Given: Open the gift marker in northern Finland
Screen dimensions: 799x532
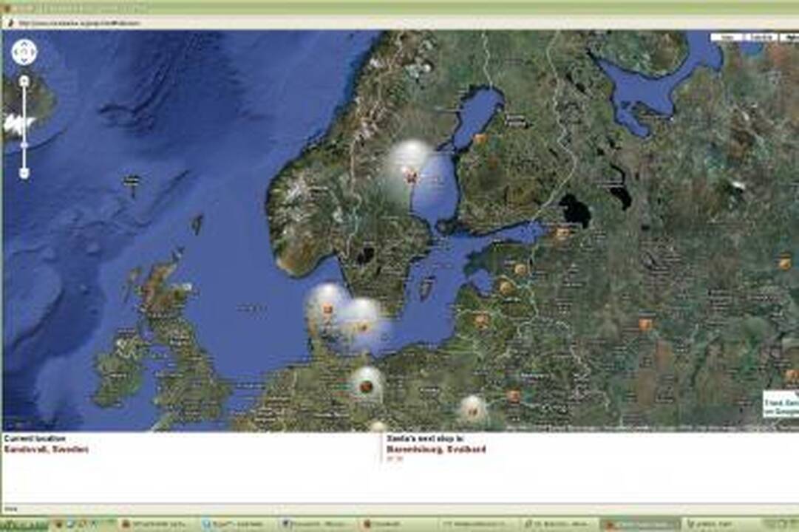Looking at the screenshot, I should pyautogui.click(x=480, y=139).
